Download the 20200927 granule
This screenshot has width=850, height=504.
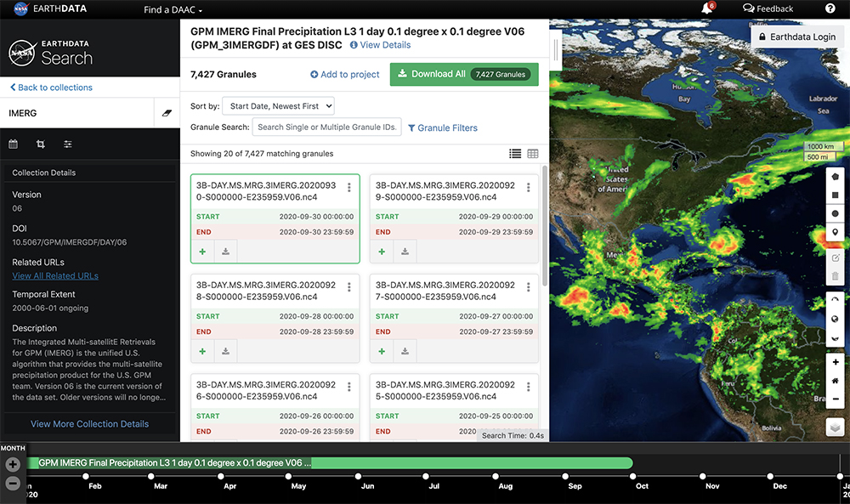(405, 351)
